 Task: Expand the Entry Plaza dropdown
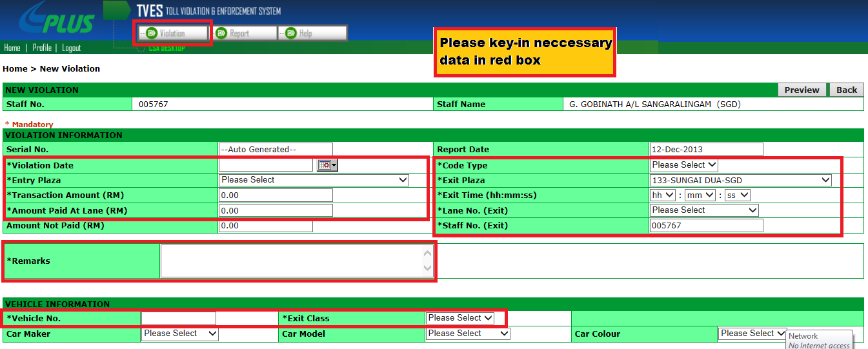coord(314,180)
